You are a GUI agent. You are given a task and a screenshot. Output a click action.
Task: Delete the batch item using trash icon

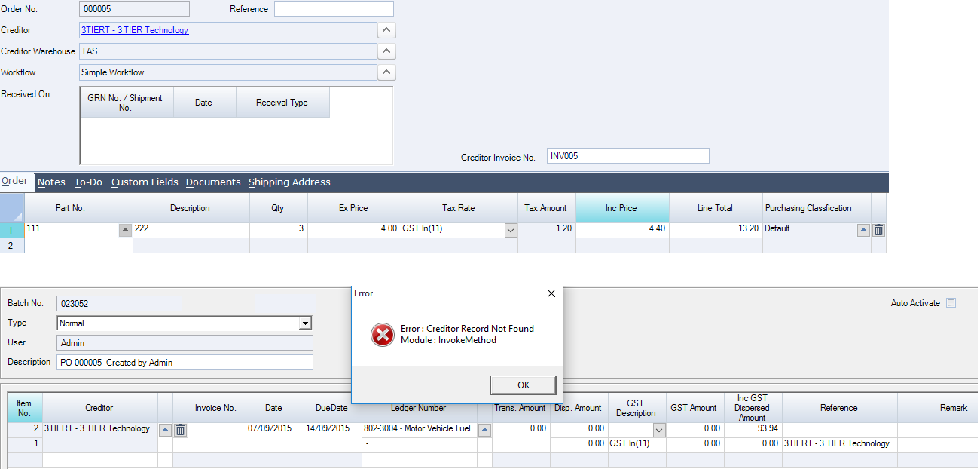(180, 430)
